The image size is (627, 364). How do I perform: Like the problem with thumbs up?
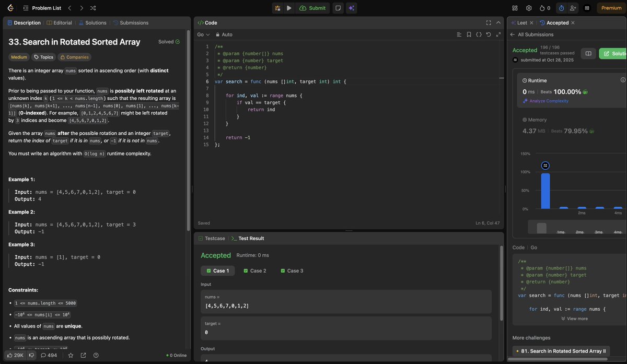tap(15, 355)
